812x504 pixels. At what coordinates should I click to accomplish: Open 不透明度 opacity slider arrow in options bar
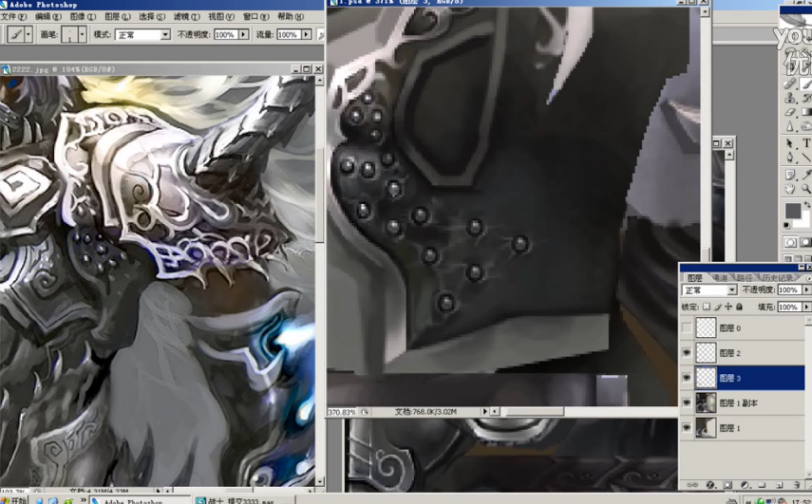point(243,35)
